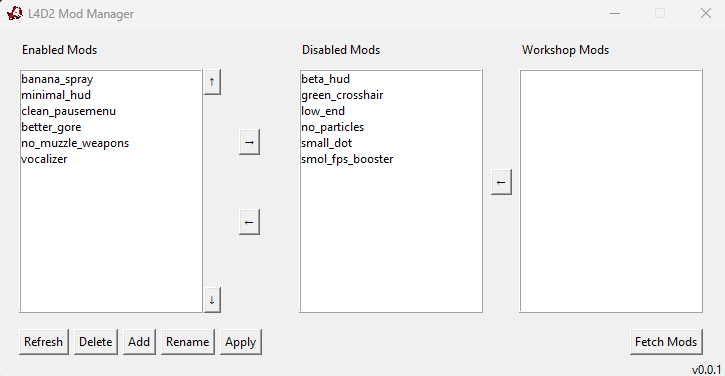Click left arrow to enable selected mod

(249, 222)
